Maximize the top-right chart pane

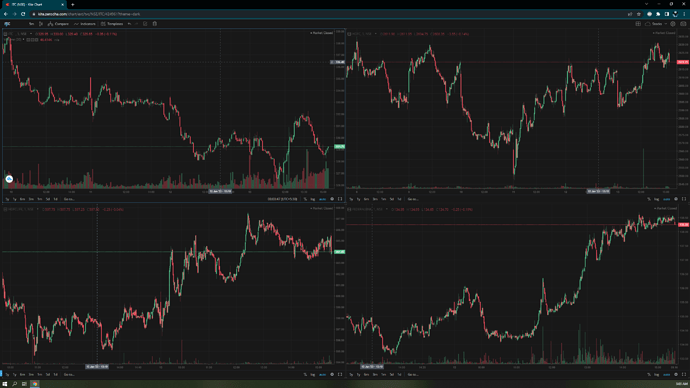pos(684,199)
